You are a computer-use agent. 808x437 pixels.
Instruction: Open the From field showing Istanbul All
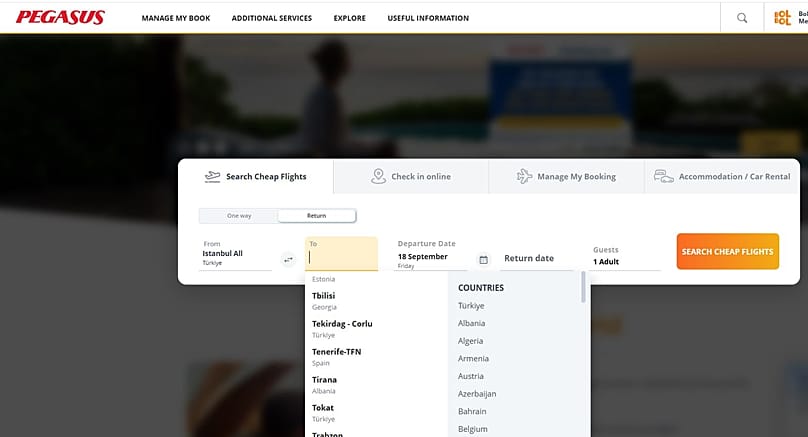click(x=235, y=254)
